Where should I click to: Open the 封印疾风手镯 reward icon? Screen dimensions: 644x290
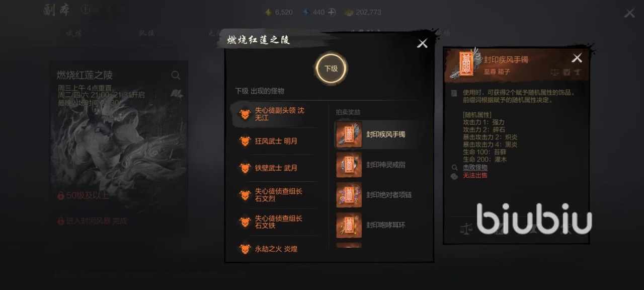(x=349, y=134)
